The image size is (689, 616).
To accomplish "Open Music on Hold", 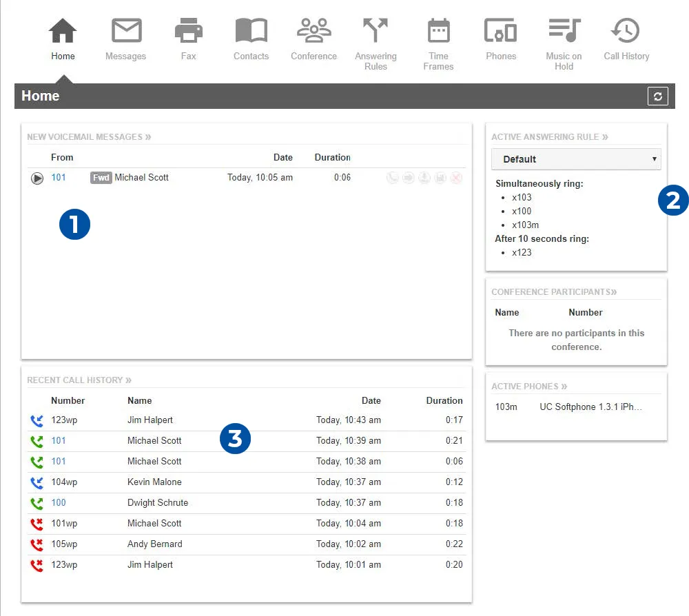I will tap(564, 44).
